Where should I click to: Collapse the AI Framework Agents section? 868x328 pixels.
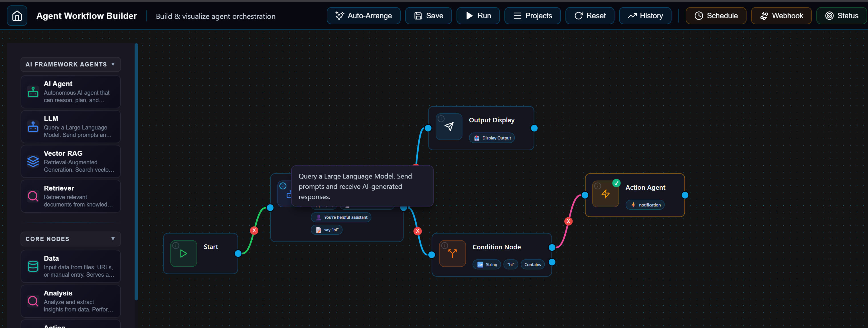tap(113, 64)
